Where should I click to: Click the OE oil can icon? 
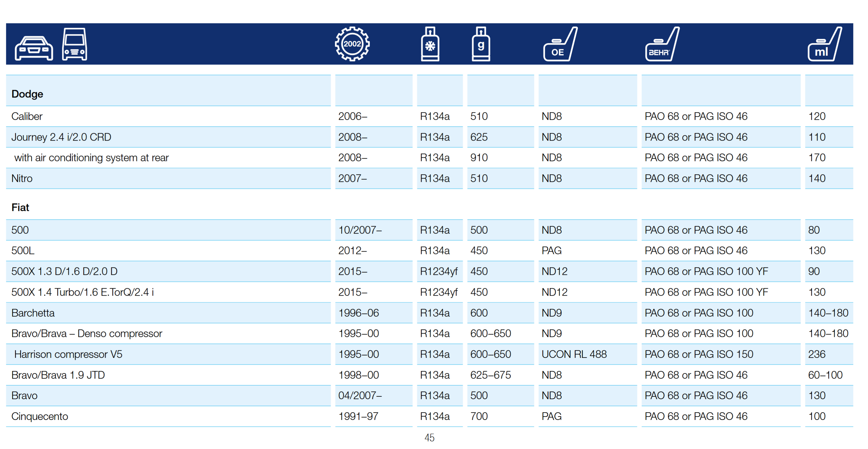[x=560, y=44]
